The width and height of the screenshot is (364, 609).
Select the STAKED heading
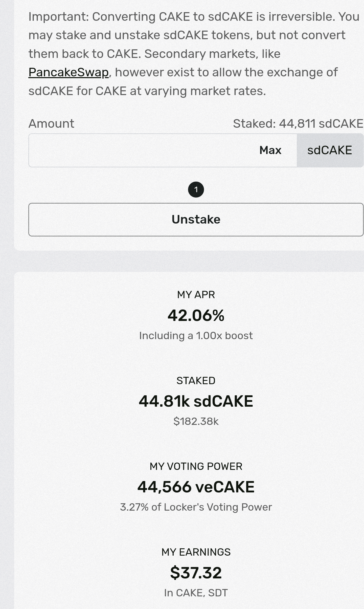196,381
